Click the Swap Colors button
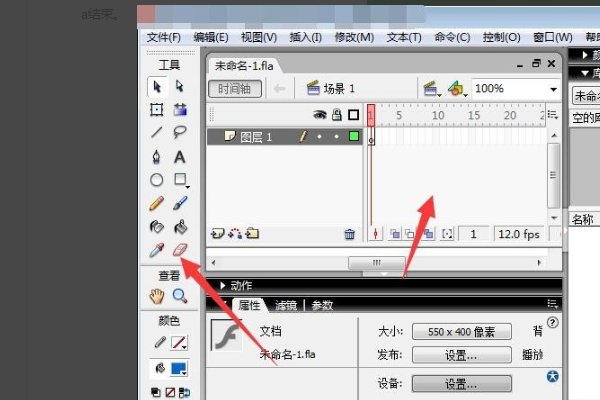Image resolution: width=600 pixels, height=400 pixels. (184, 392)
